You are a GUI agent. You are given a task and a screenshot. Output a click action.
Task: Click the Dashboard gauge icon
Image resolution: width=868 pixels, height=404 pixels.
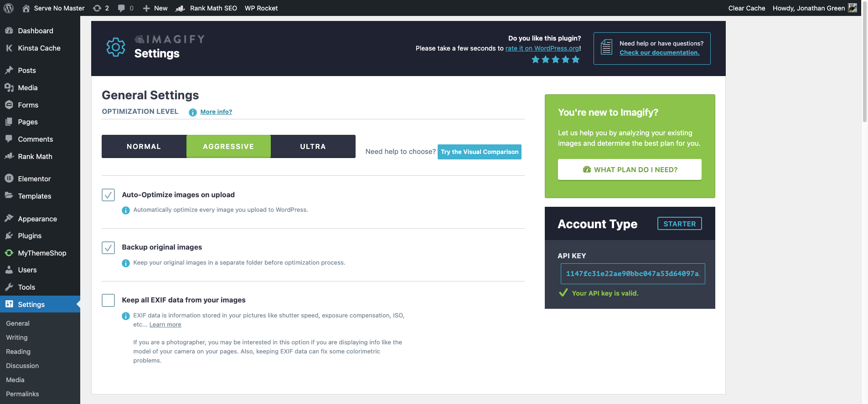[9, 31]
